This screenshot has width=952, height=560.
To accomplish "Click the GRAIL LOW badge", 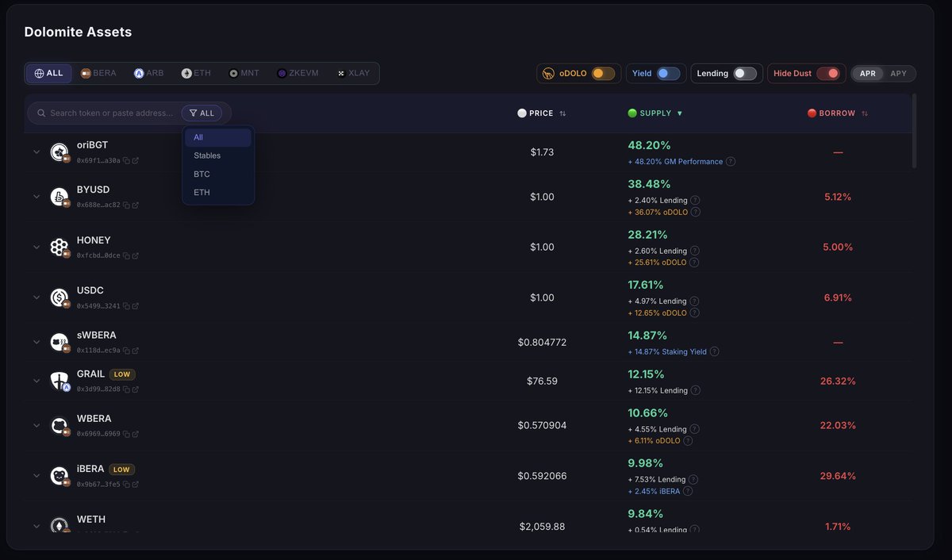I will (x=122, y=374).
